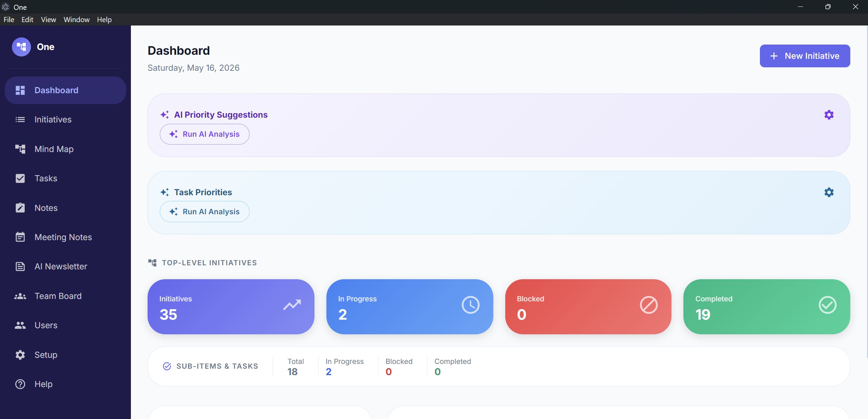Click Sub-items In Progress count 2
The image size is (868, 419).
point(328,372)
